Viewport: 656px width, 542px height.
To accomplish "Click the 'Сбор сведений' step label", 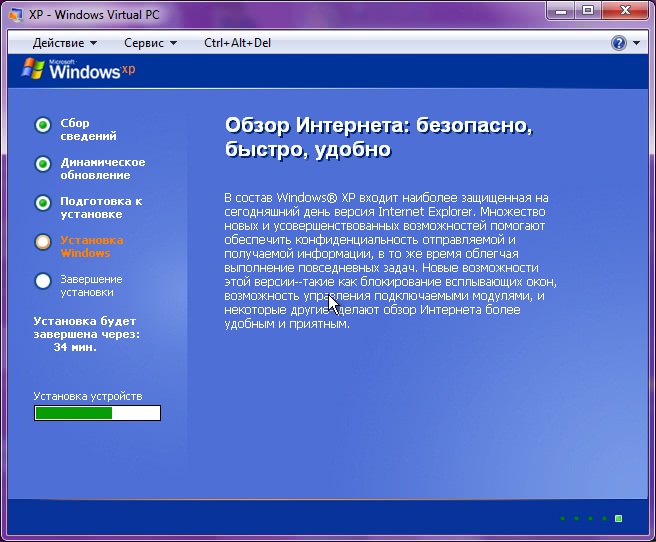I will coord(88,129).
